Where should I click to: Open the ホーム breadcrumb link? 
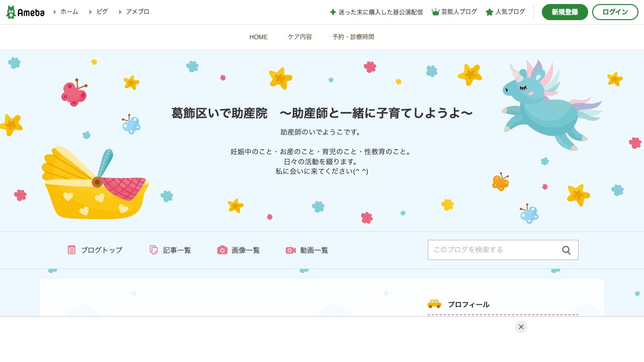[69, 12]
